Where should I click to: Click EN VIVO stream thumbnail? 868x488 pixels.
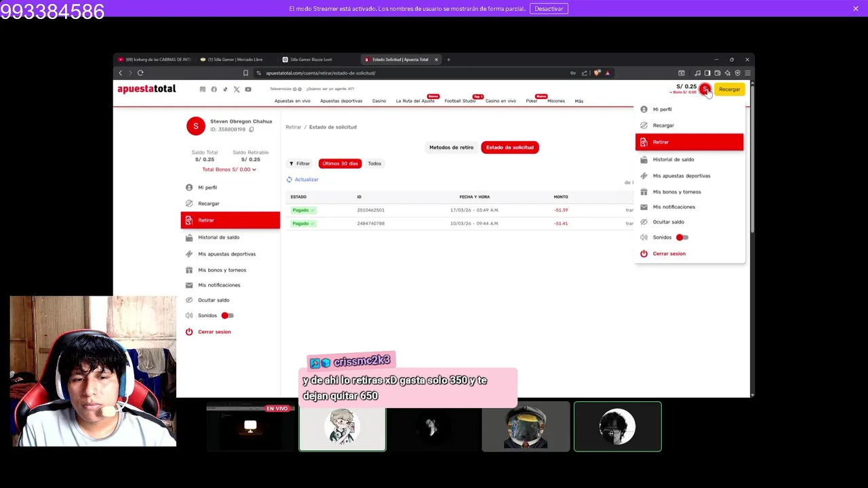click(x=250, y=426)
